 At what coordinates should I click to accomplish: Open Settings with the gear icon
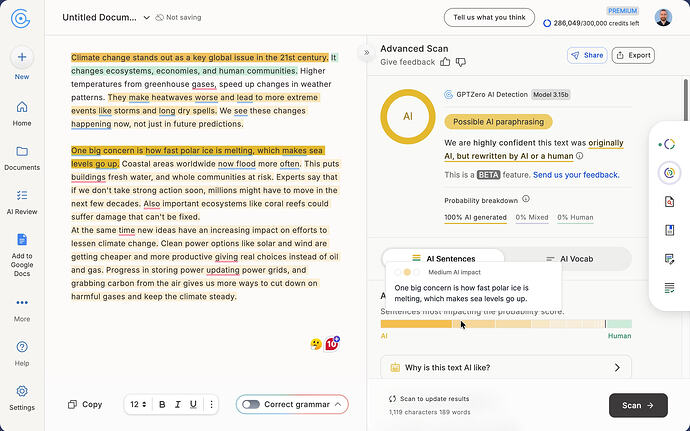[x=22, y=391]
